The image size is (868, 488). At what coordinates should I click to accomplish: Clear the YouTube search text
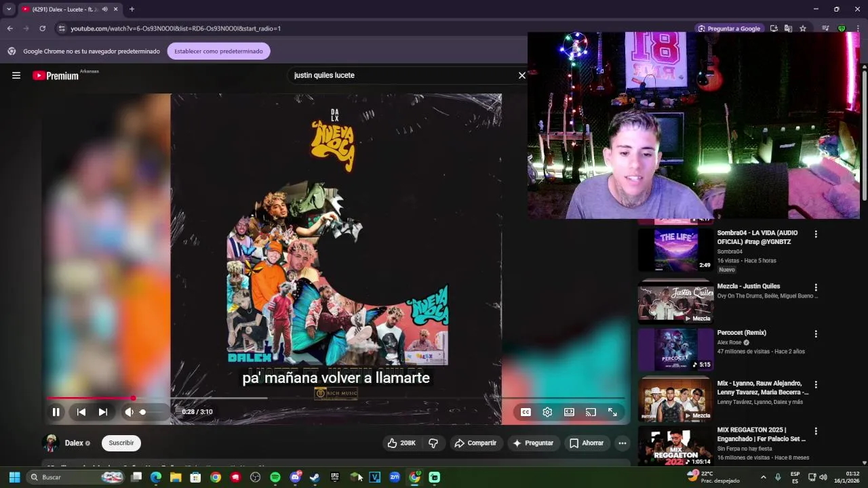tap(522, 75)
